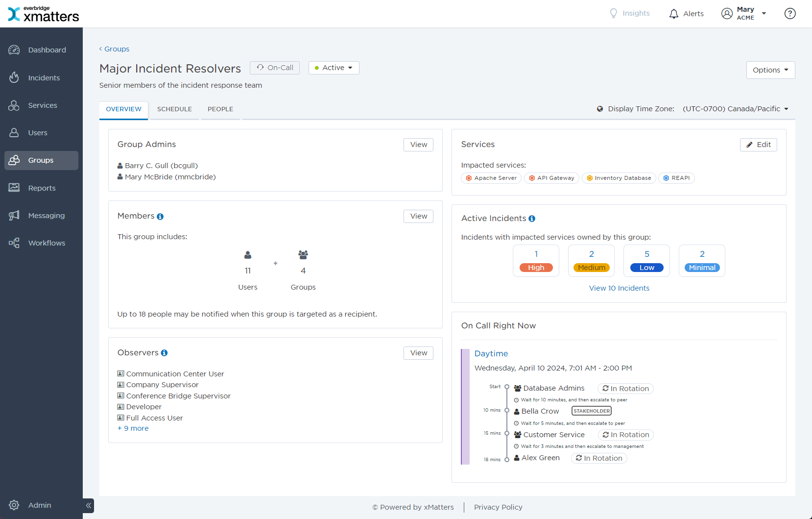Click the Reports chart icon in sidebar

point(14,188)
